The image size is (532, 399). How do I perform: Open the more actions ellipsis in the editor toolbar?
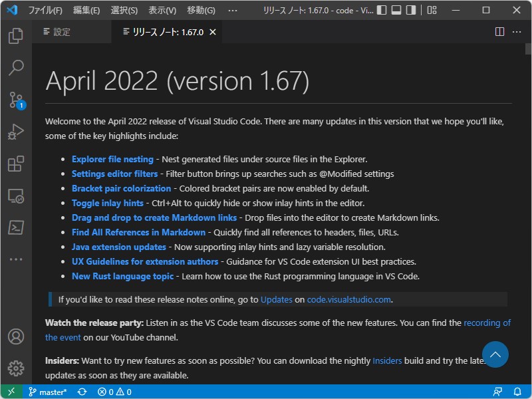tap(517, 32)
